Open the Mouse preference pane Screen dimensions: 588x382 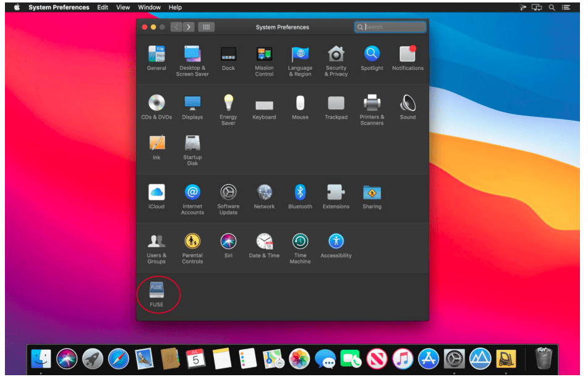click(x=300, y=107)
